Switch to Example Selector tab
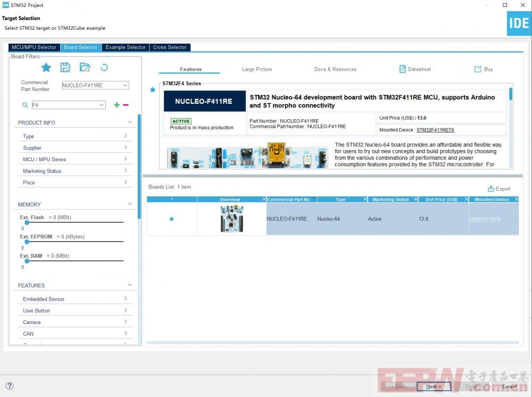The height and width of the screenshot is (397, 532). pyautogui.click(x=126, y=47)
